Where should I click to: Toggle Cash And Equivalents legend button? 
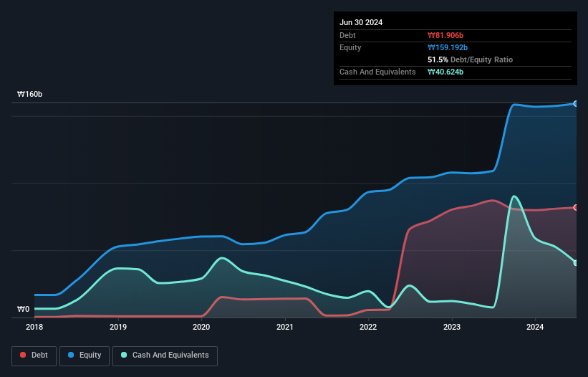165,355
